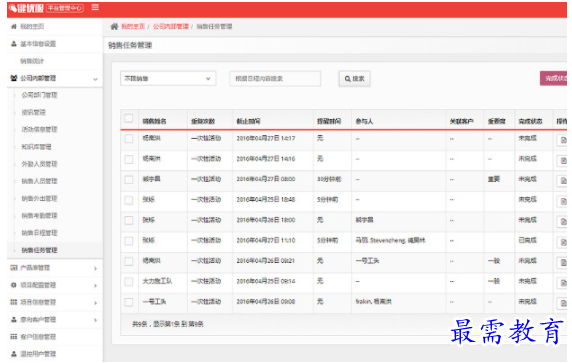Click the pink 完成状态 button
This screenshot has width=572, height=363.
coord(554,78)
